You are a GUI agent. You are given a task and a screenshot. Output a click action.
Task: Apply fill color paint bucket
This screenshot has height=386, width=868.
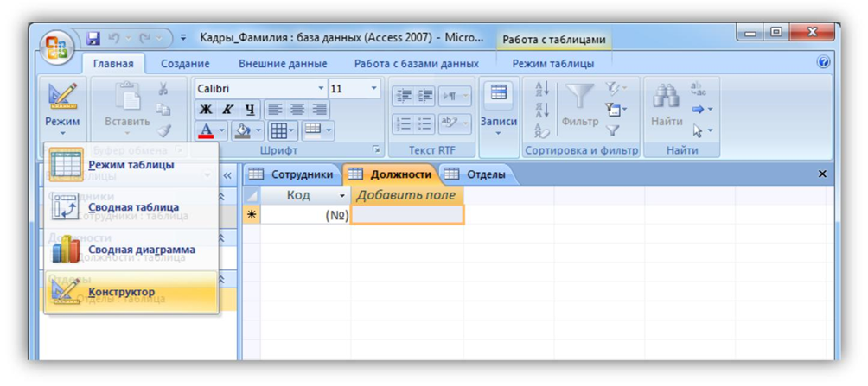click(242, 130)
